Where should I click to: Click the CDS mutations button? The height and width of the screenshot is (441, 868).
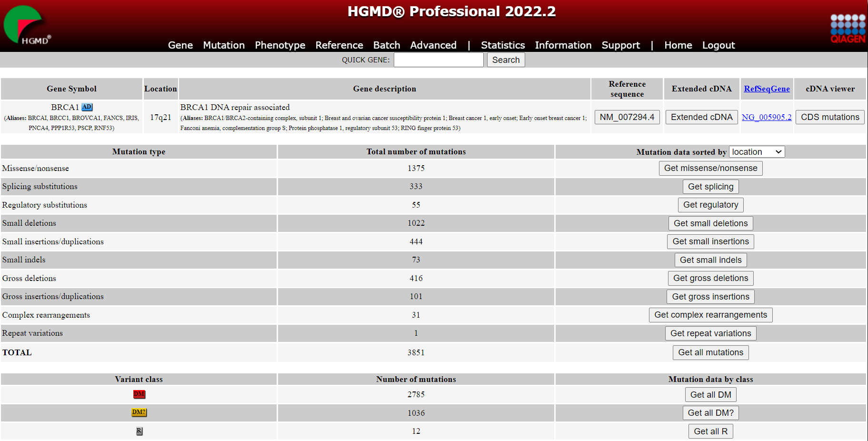(830, 117)
